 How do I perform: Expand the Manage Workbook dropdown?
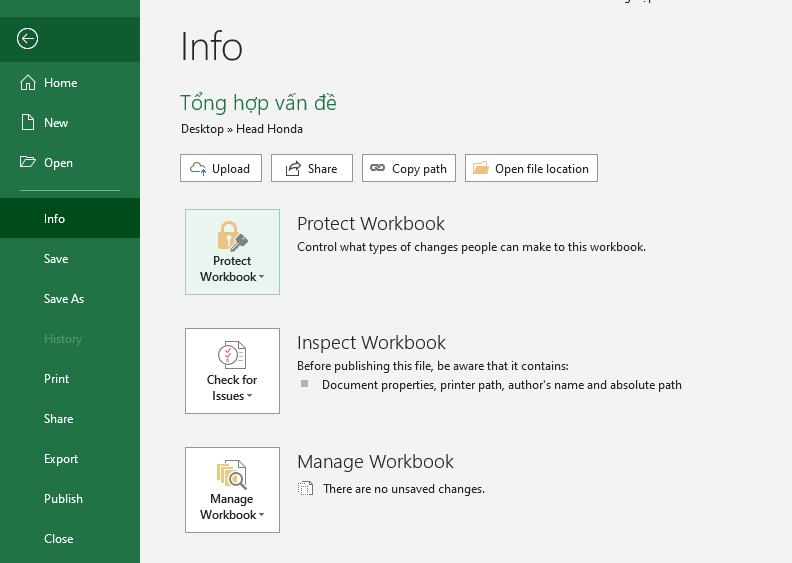click(232, 490)
